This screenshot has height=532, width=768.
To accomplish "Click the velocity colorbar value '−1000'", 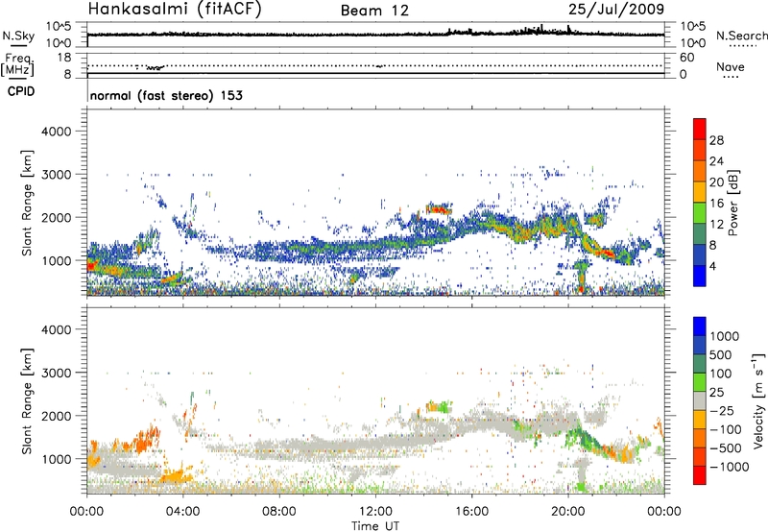I will click(730, 467).
